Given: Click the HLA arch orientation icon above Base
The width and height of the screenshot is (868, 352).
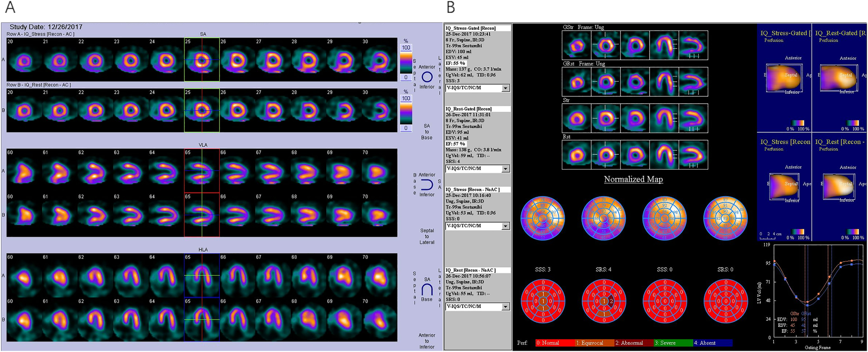Looking at the screenshot, I should coord(427,290).
